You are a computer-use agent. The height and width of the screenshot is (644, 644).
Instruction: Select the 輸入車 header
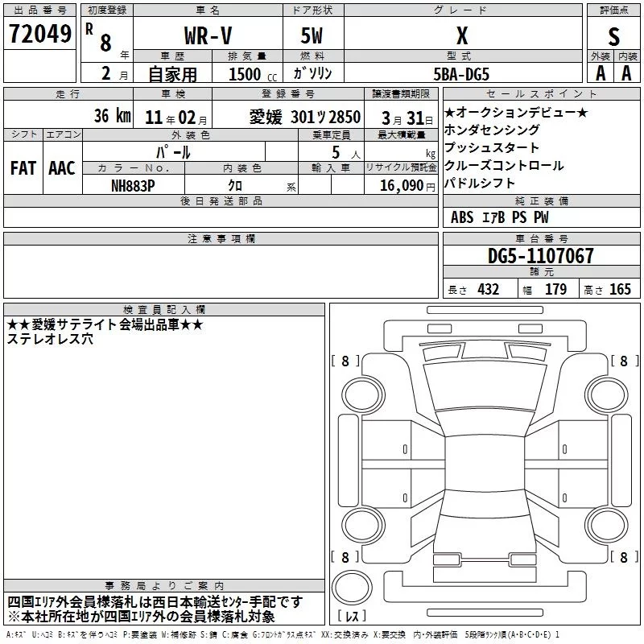coord(331,167)
